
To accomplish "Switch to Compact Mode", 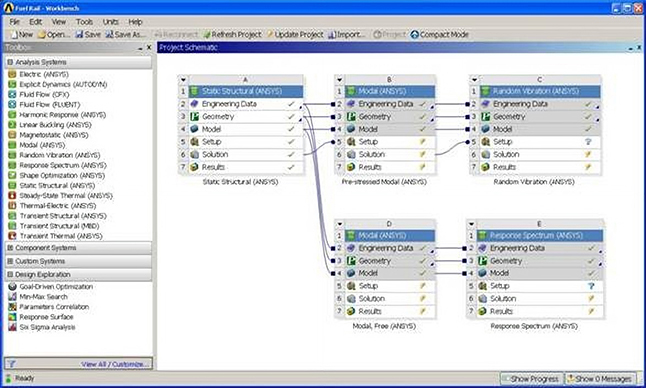I will tap(440, 35).
